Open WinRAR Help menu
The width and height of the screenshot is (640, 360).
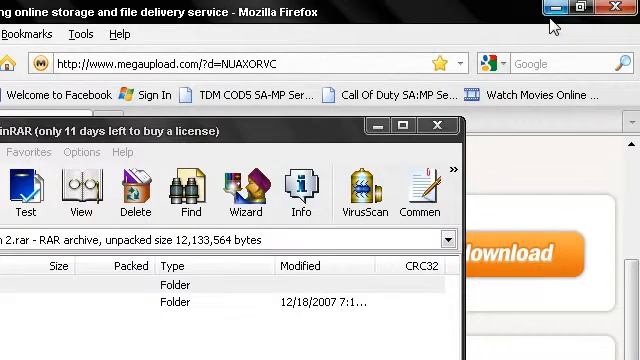(x=122, y=152)
